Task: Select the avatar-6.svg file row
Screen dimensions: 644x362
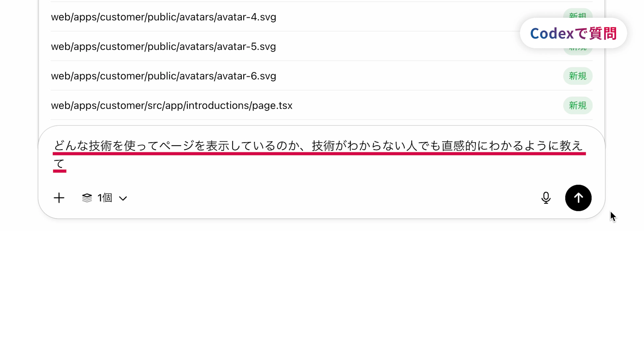Action: click(321, 76)
